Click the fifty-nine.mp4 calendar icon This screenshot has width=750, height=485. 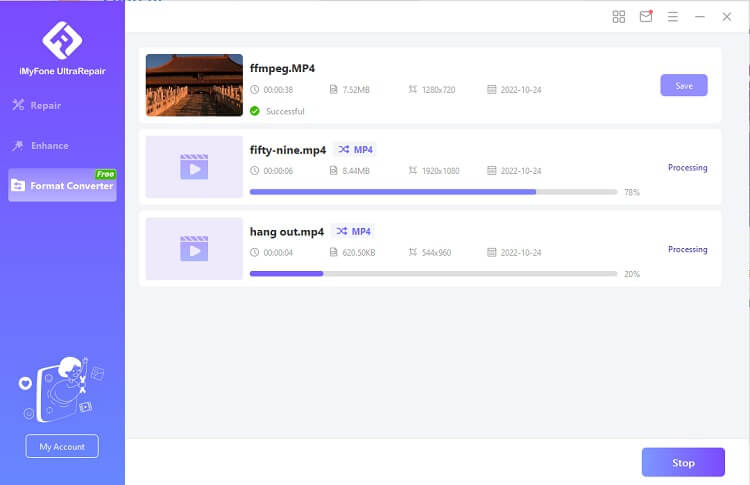click(492, 171)
